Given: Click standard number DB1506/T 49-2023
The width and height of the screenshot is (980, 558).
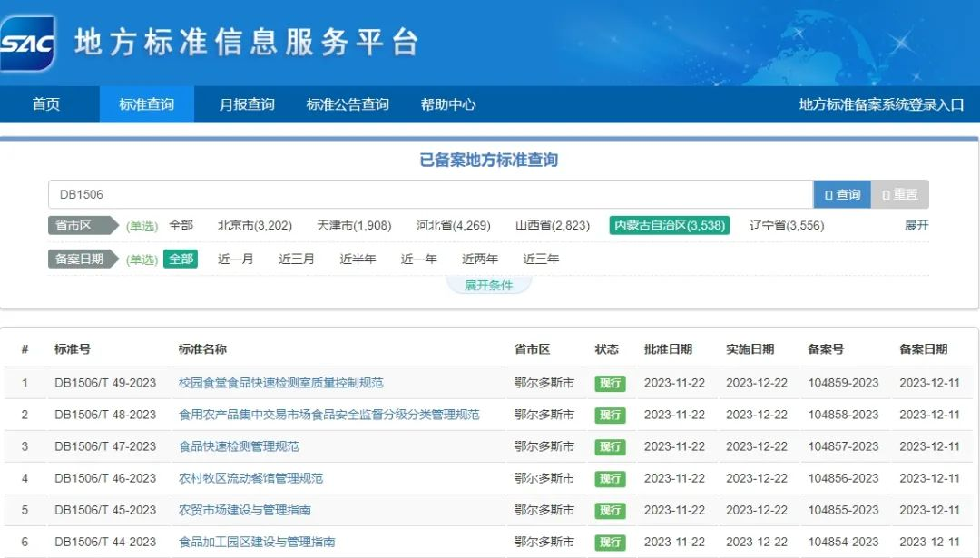Looking at the screenshot, I should 105,382.
